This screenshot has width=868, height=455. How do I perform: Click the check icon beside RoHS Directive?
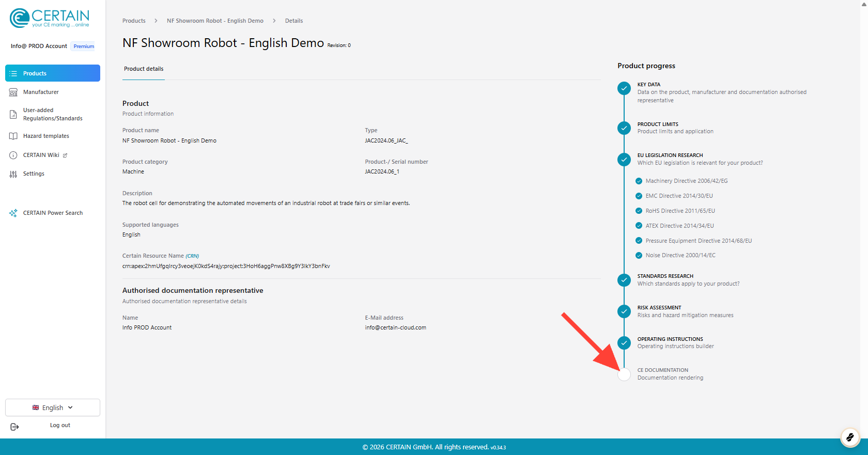point(639,211)
